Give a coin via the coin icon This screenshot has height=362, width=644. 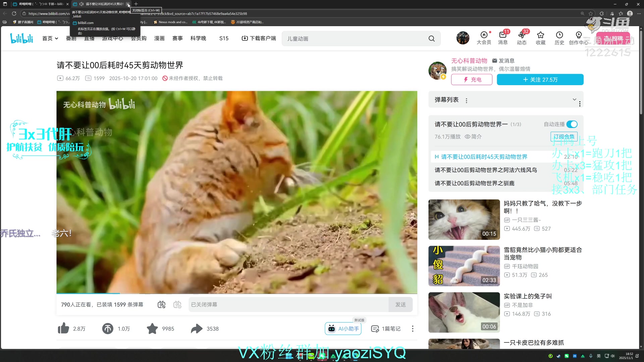[108, 328]
